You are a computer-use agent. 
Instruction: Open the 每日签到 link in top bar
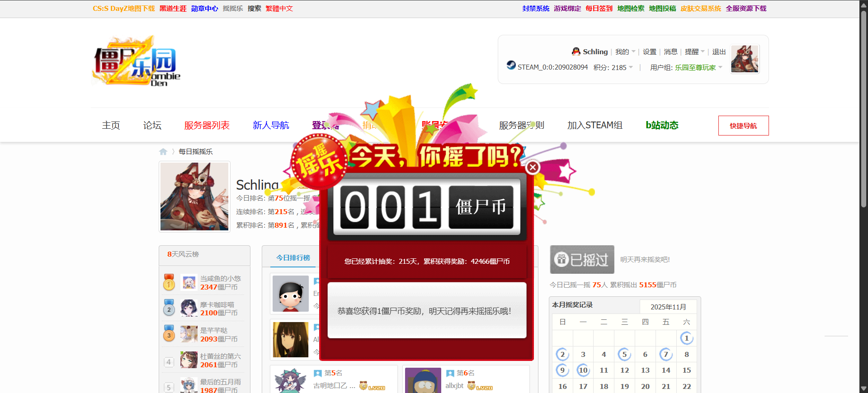(599, 9)
